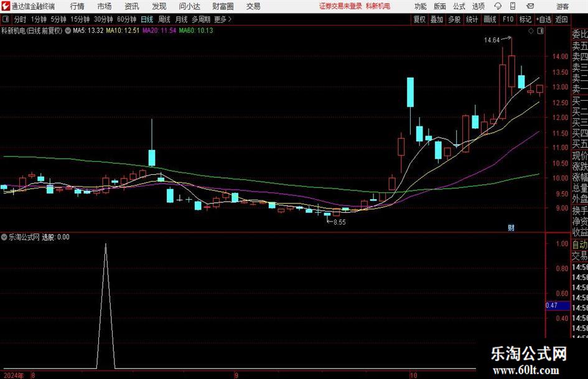
Task: Click the 自动 label in the side panel
Action: tap(580, 245)
